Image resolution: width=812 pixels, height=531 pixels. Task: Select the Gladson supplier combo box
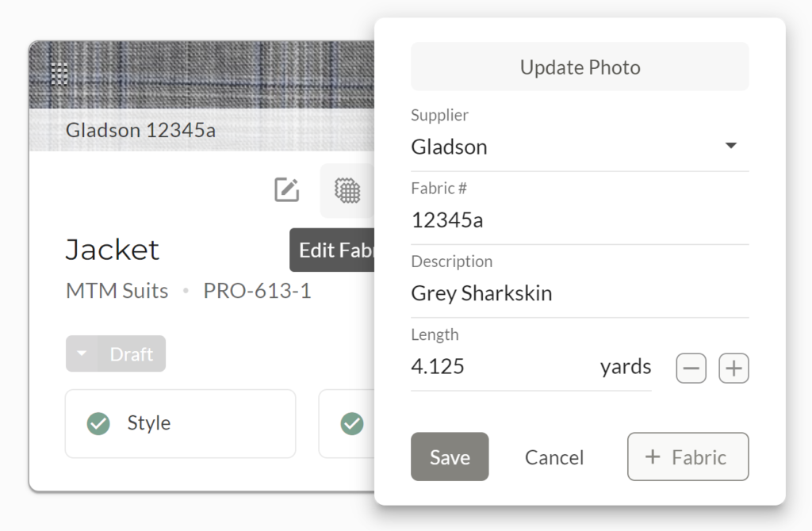[x=555, y=147]
